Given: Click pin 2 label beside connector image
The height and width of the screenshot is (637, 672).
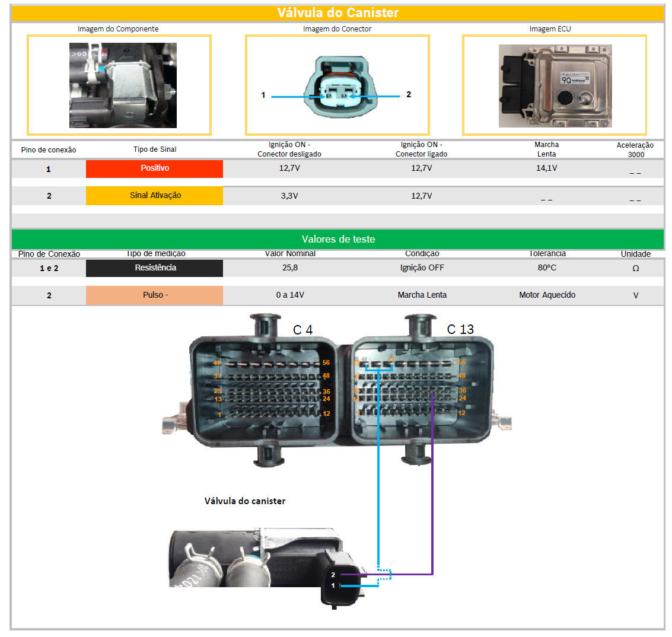Looking at the screenshot, I should point(409,94).
